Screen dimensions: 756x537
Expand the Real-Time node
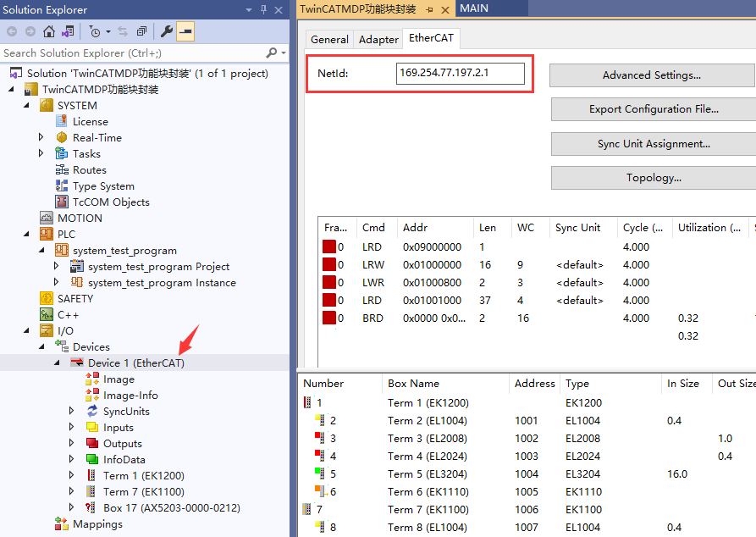click(x=41, y=137)
